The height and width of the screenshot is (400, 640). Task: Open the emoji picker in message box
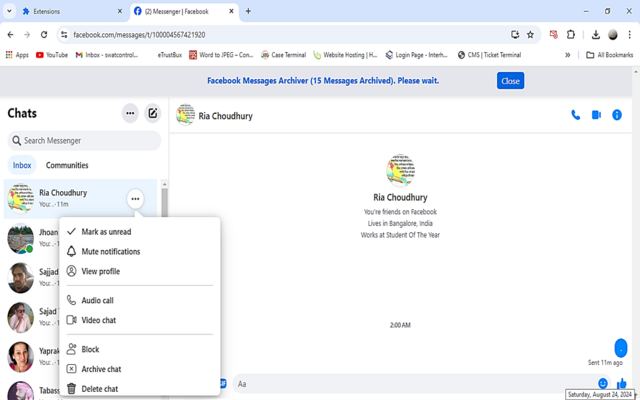click(602, 384)
